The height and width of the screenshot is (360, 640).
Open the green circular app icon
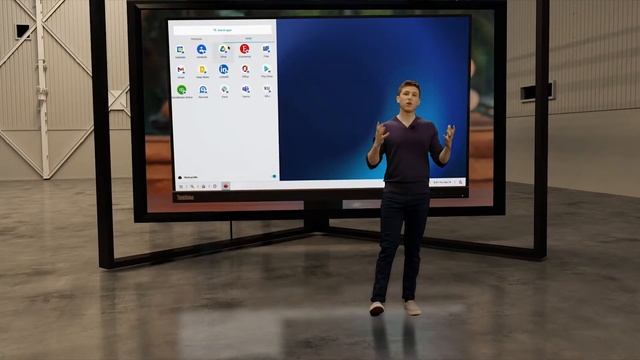tap(182, 89)
